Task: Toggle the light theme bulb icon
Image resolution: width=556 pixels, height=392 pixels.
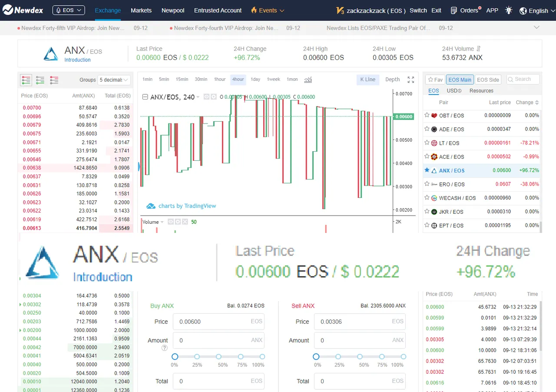Action: 509,10
